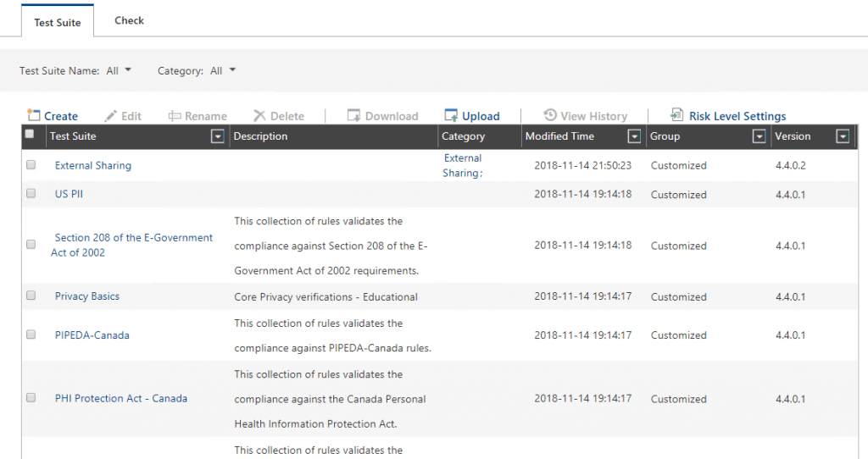
Task: Click the Create button label
Action: click(61, 116)
